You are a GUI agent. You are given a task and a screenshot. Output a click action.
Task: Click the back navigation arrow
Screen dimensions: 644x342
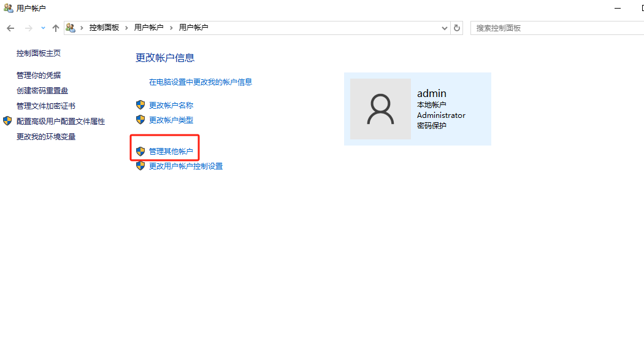[10, 28]
